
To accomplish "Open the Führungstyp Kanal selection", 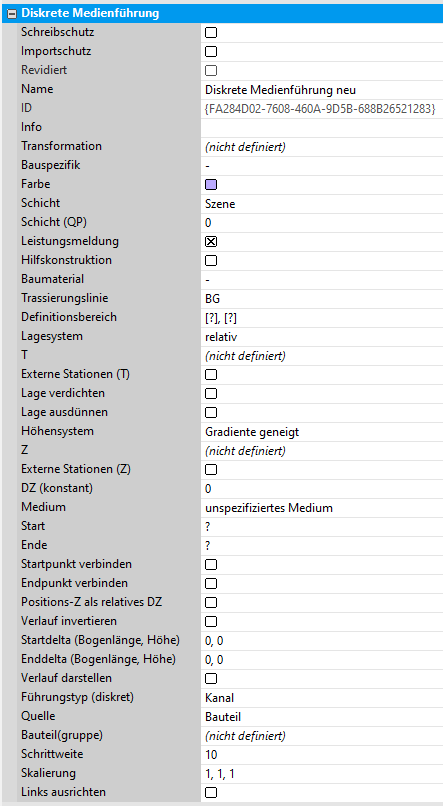I will pos(322,699).
